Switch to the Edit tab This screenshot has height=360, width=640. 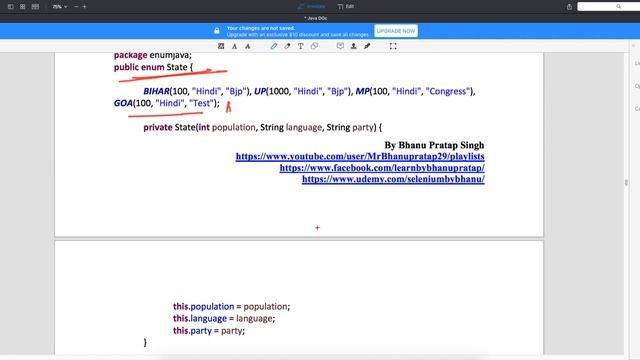[346, 7]
